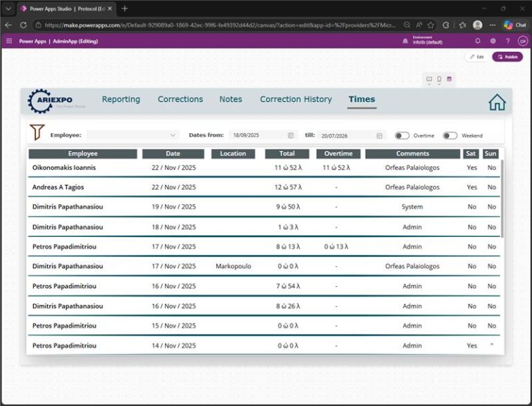Image resolution: width=532 pixels, height=406 pixels.
Task: Close the Power Apps Studio browser tab
Action: (x=109, y=9)
